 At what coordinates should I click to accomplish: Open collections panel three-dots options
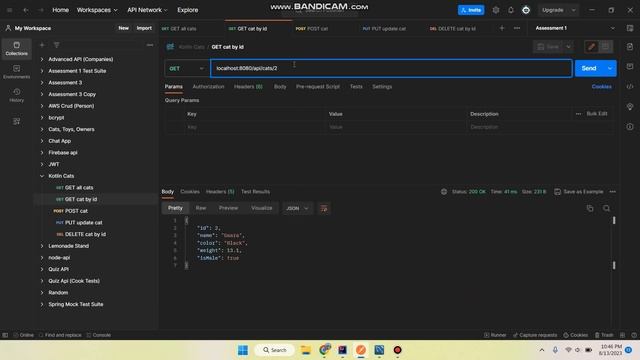pyautogui.click(x=150, y=45)
